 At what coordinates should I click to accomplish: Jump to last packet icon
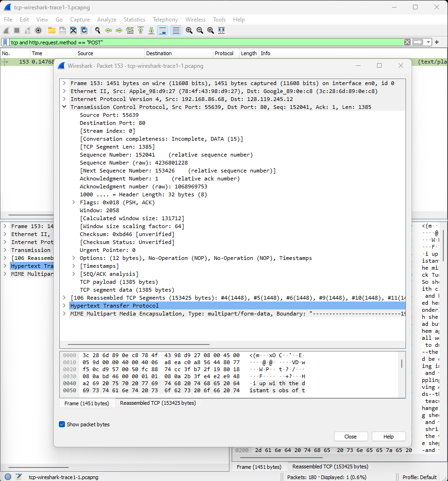point(151,30)
